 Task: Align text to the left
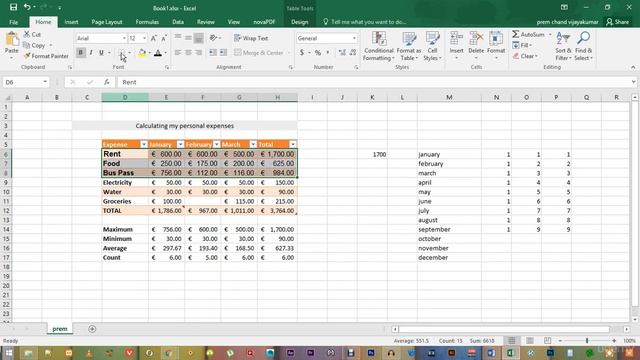coord(178,53)
